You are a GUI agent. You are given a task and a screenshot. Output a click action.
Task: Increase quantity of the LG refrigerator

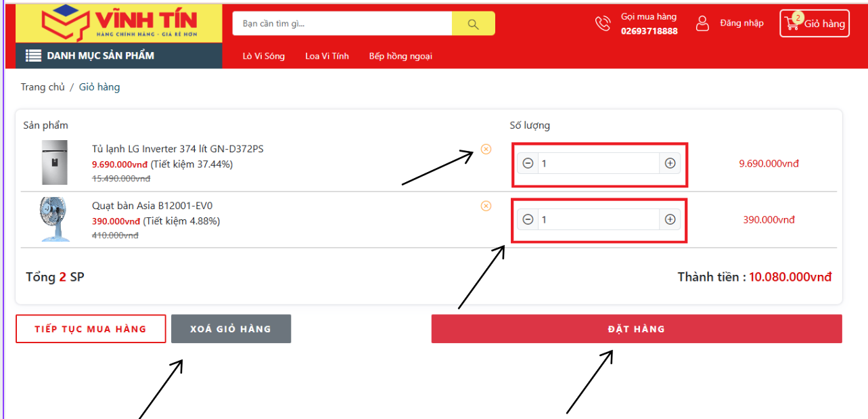pos(670,163)
